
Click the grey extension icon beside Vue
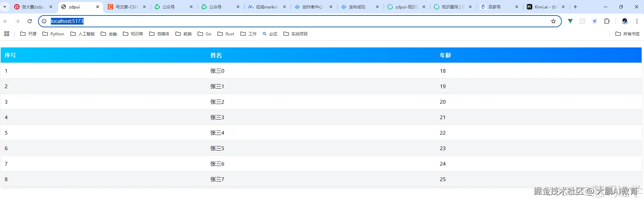click(x=582, y=21)
